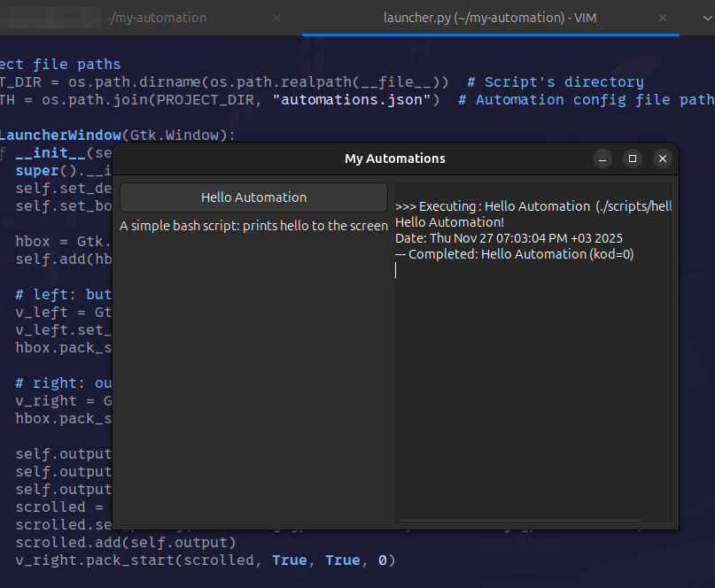Place cursor on the Script's directory comment

point(556,81)
